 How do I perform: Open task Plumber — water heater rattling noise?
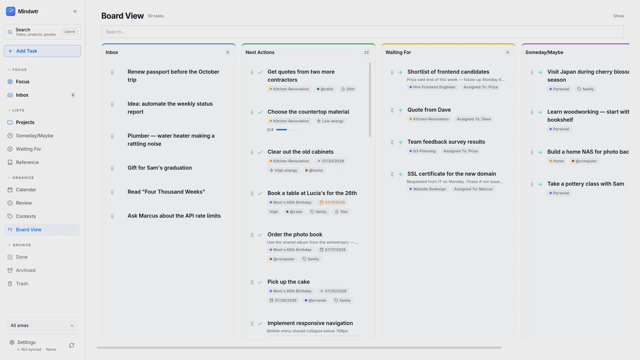(171, 140)
